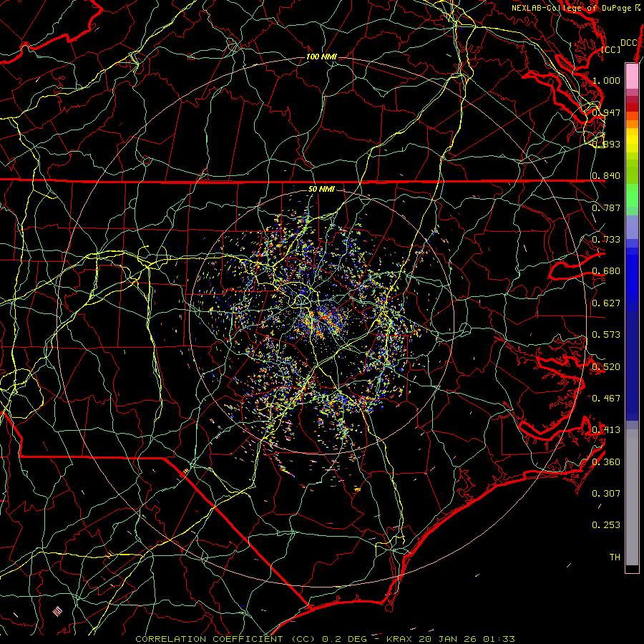Image resolution: width=644 pixels, height=644 pixels.
Task: Click the 0.413 scale value
Action: click(x=606, y=430)
